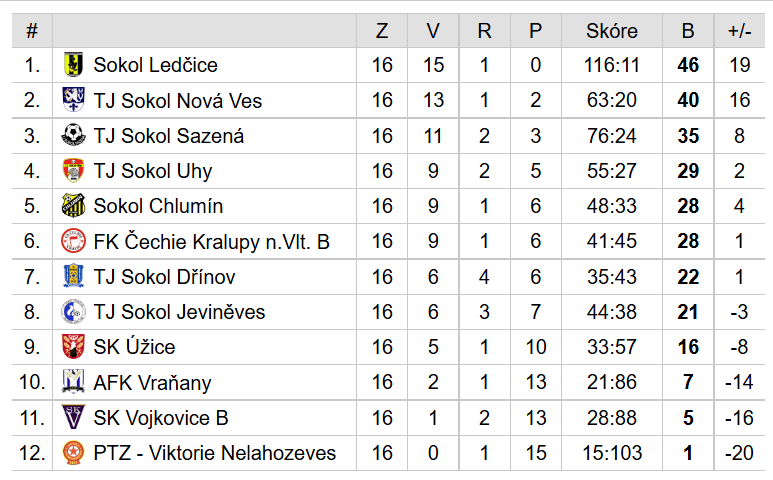The image size is (773, 480).
Task: Click the Sokol Ledčice team name
Action: pyautogui.click(x=156, y=65)
